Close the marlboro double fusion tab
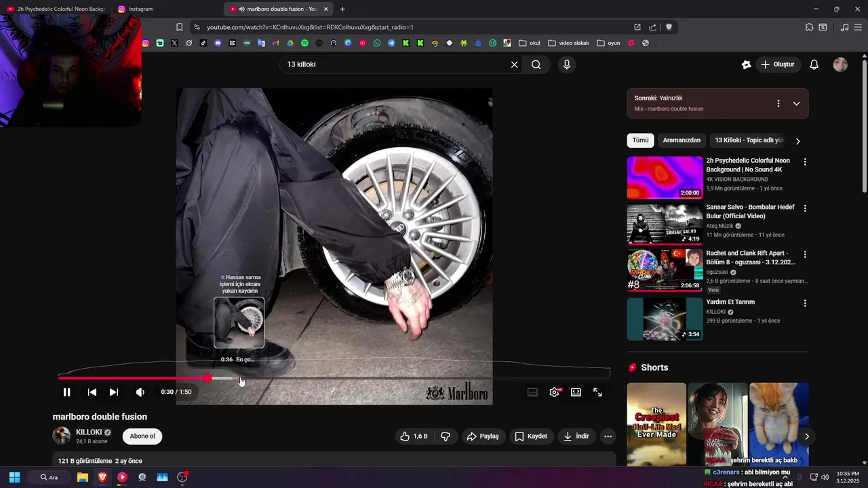868x488 pixels. point(326,9)
